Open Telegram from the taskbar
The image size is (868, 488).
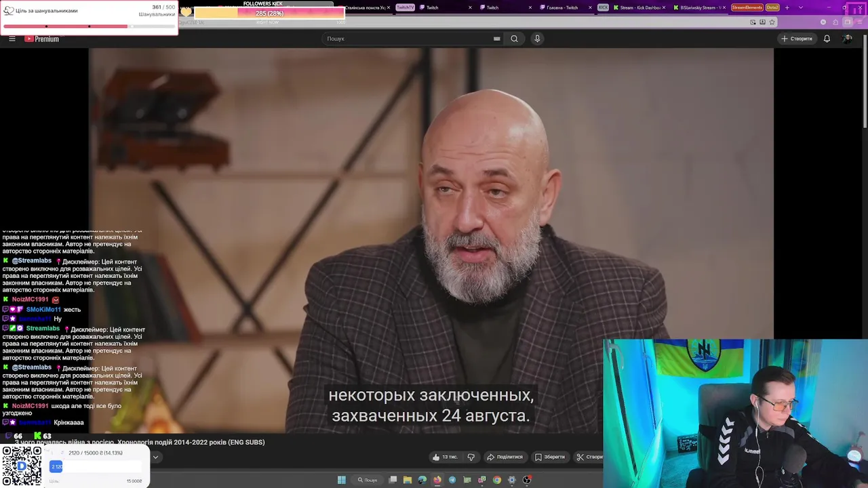tap(452, 480)
